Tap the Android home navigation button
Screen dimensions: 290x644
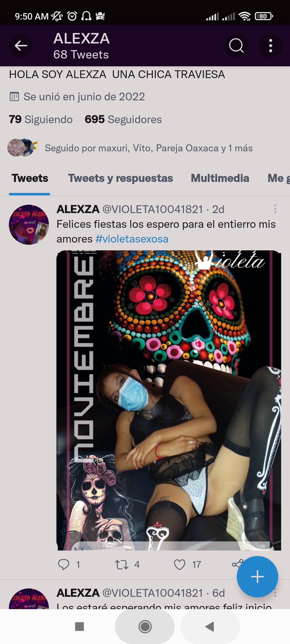(x=145, y=627)
